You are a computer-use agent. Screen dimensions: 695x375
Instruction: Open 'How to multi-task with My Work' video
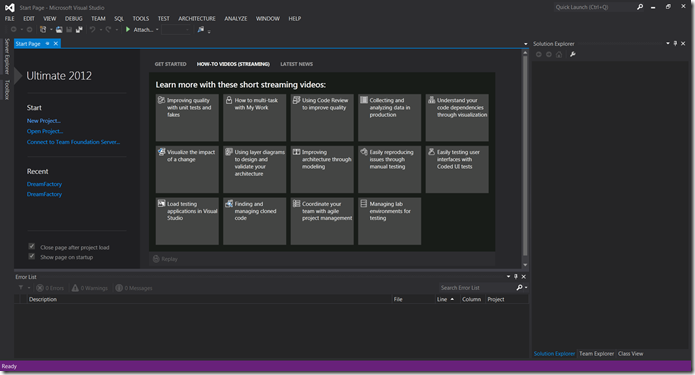click(254, 117)
